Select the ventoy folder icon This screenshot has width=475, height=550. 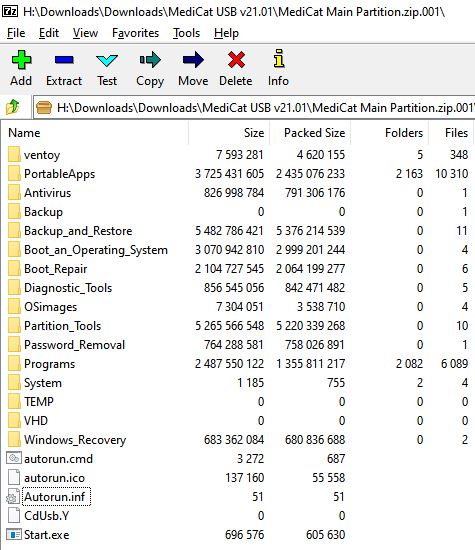click(x=14, y=154)
